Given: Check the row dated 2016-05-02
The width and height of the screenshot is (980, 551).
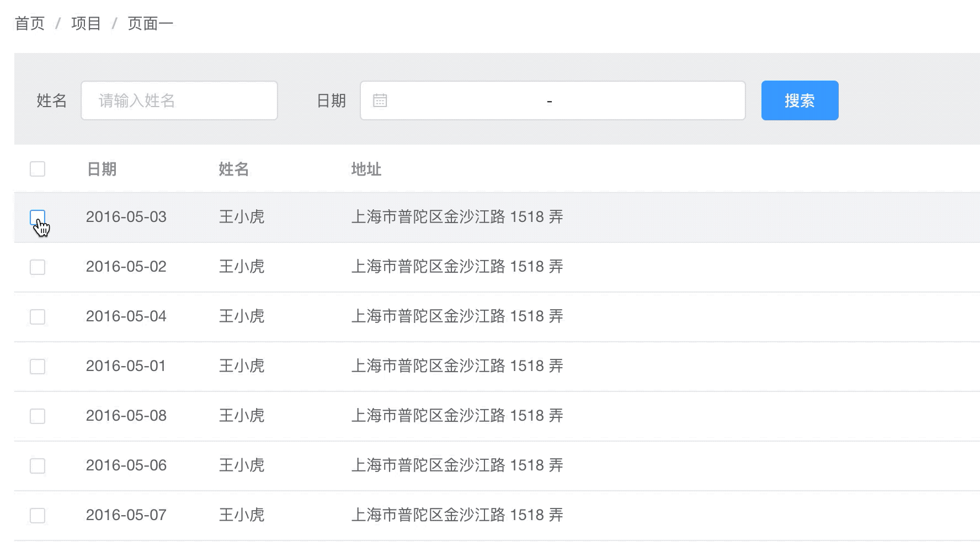Looking at the screenshot, I should [x=38, y=267].
